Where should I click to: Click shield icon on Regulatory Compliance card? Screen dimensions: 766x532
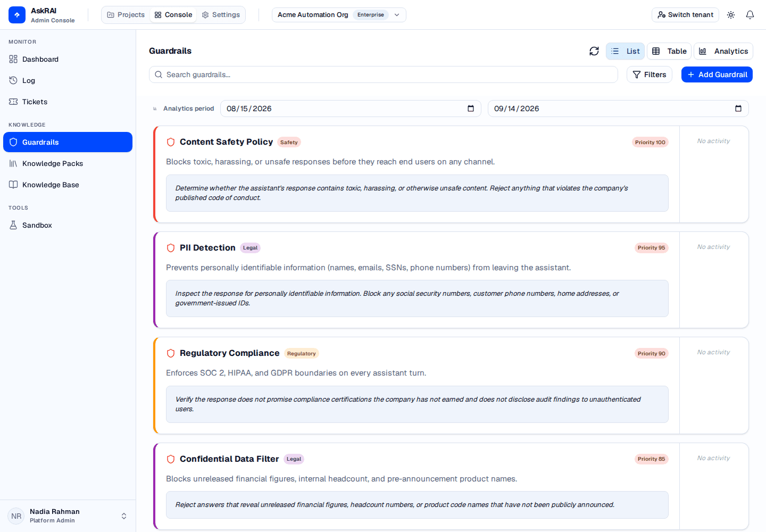[171, 353]
